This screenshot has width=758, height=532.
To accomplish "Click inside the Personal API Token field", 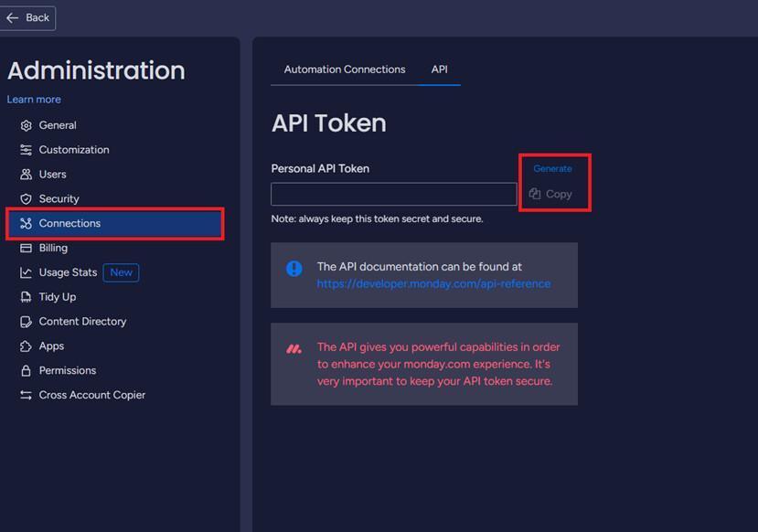I will [x=394, y=195].
